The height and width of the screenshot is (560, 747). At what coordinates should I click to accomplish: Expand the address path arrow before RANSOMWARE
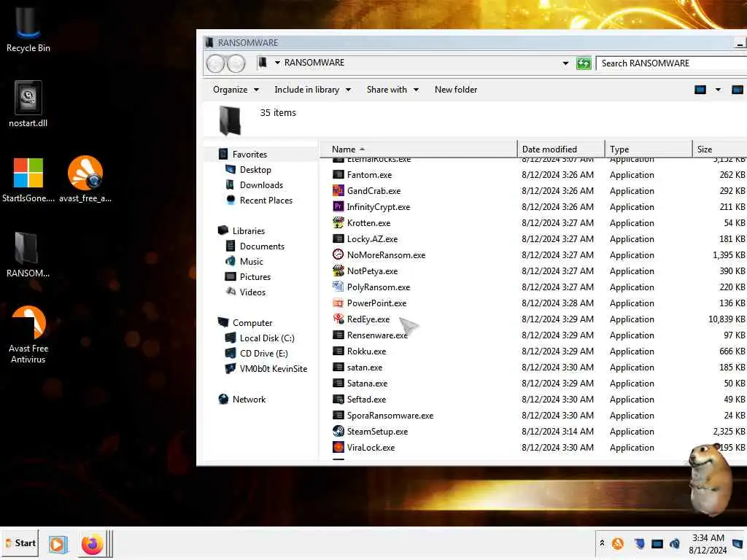(x=277, y=63)
